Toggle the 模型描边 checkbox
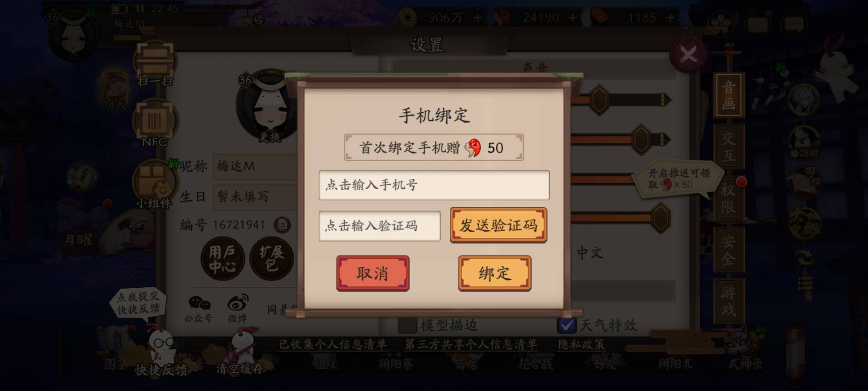The width and height of the screenshot is (868, 391). [x=407, y=325]
